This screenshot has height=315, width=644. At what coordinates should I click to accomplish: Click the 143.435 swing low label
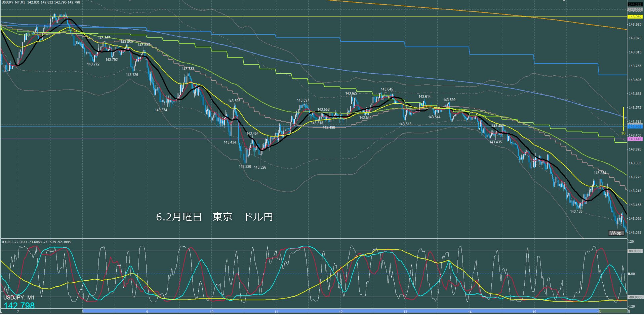[x=495, y=142]
